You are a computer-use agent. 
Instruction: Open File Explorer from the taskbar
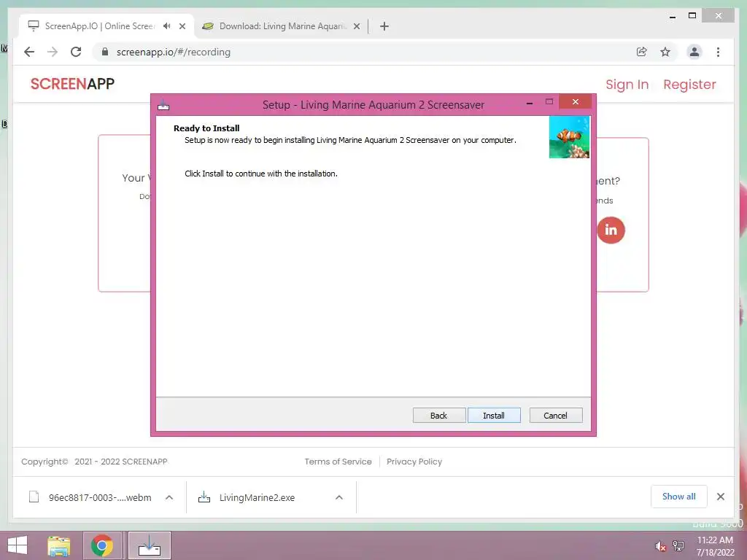59,545
